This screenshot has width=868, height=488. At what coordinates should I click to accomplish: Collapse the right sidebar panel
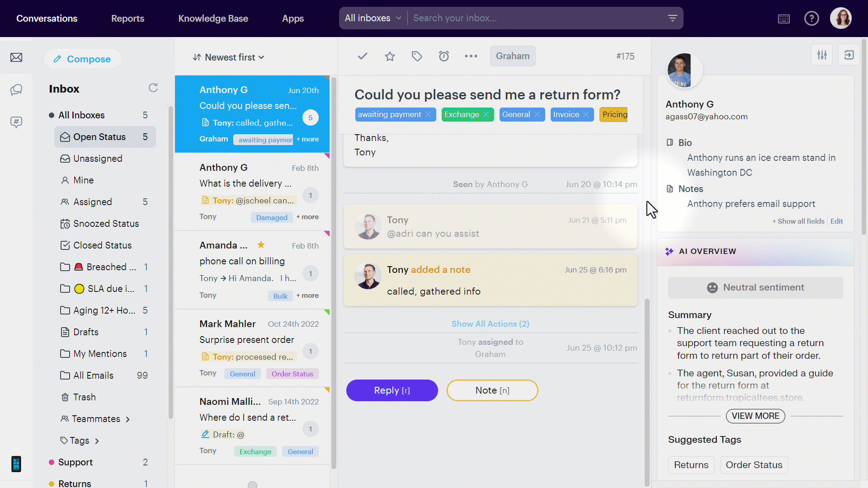(x=849, y=55)
